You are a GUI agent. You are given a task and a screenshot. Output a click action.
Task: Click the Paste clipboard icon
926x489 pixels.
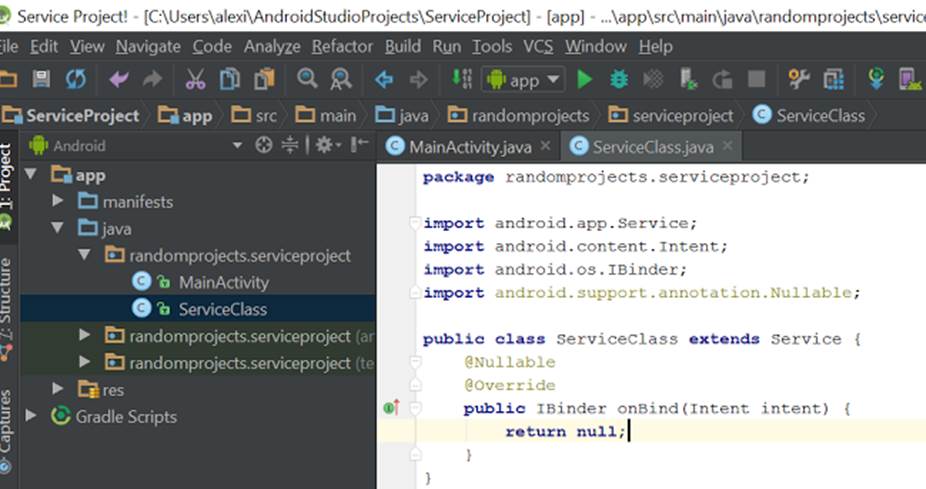pyautogui.click(x=265, y=79)
